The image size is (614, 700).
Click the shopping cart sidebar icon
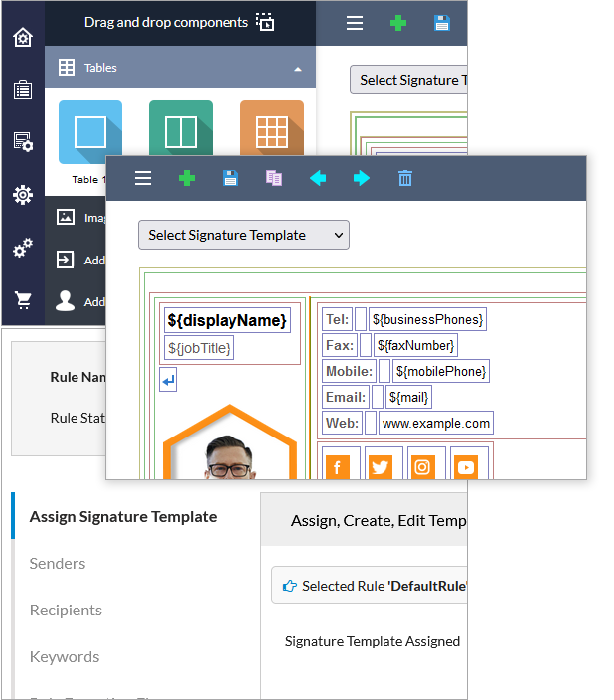click(x=22, y=299)
